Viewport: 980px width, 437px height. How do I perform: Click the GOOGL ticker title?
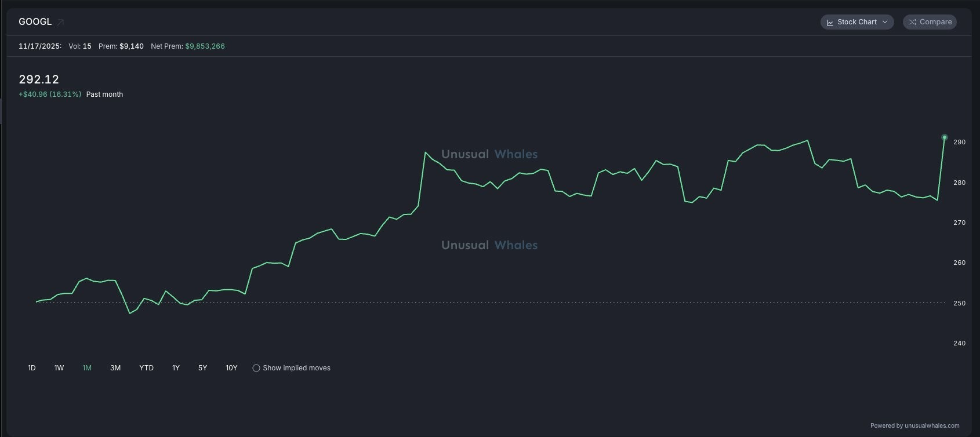click(35, 22)
